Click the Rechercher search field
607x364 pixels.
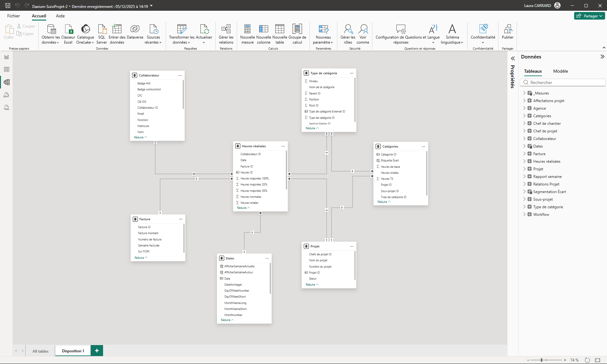click(563, 82)
